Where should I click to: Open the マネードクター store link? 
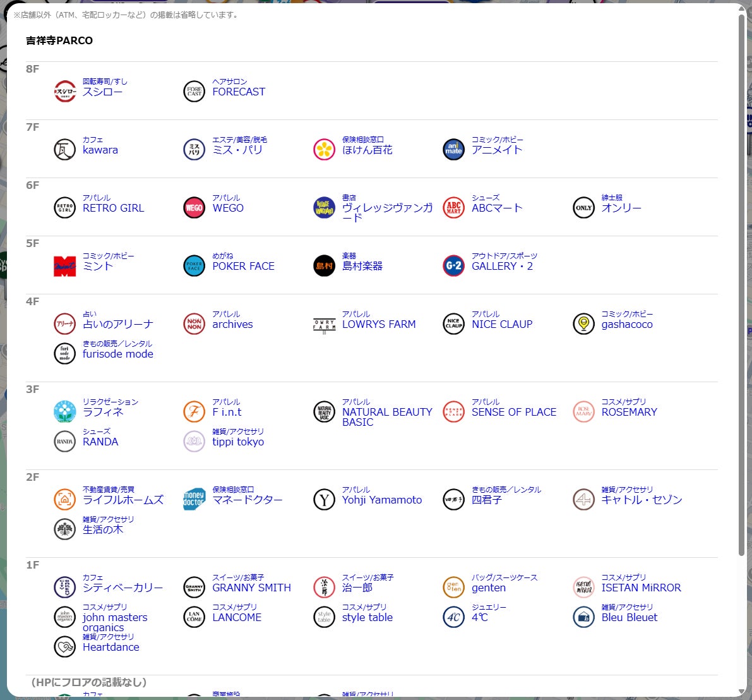click(248, 500)
